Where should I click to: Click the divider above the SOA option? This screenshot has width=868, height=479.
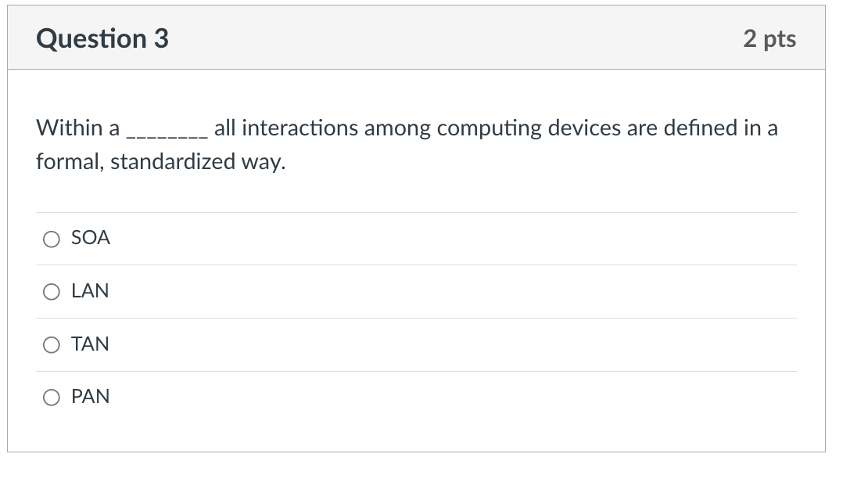414,211
